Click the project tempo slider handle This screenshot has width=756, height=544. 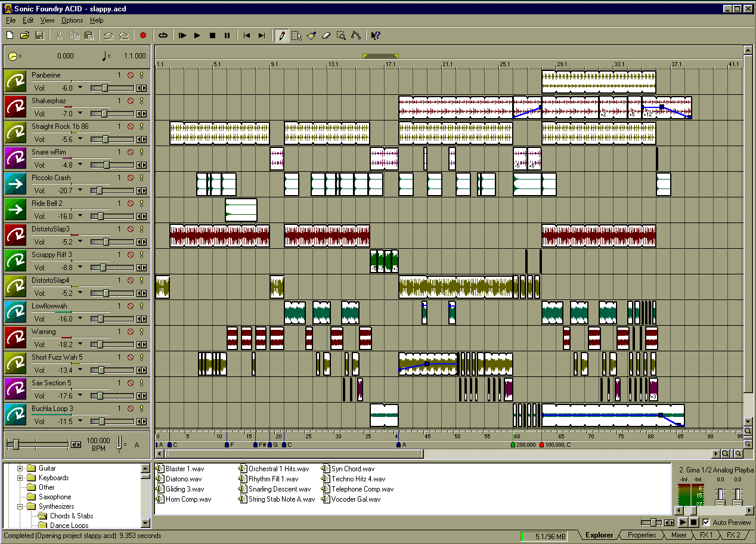coord(16,444)
